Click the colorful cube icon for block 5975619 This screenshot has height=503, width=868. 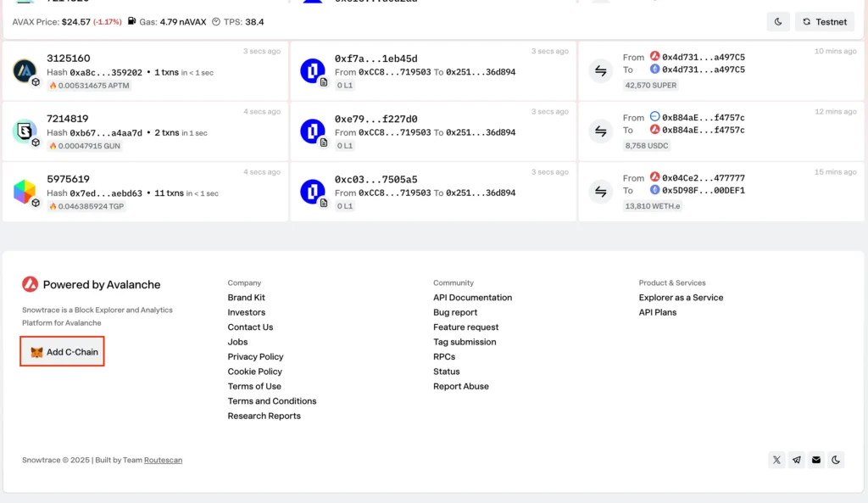point(25,192)
